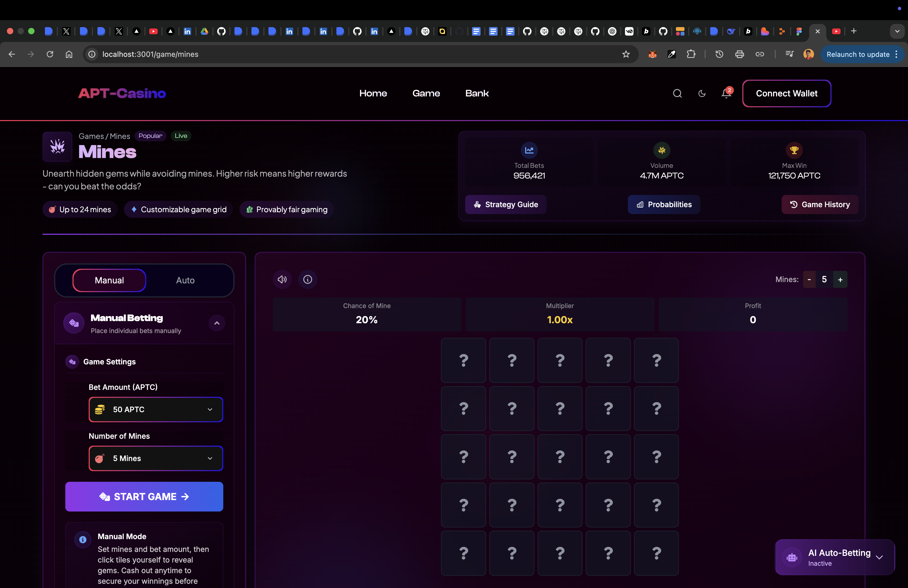Click the Connect Wallet button

pos(787,93)
